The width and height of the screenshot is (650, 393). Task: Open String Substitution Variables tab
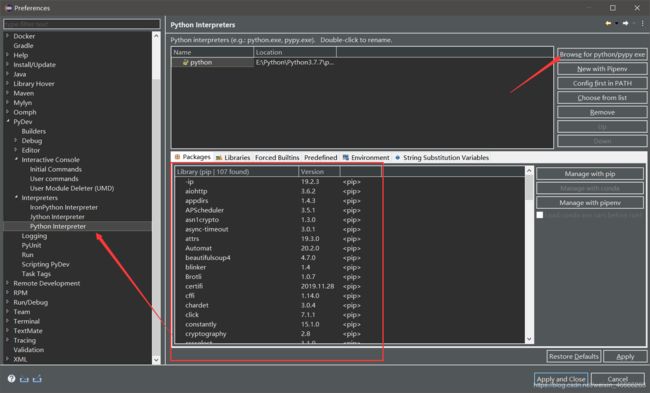click(441, 158)
